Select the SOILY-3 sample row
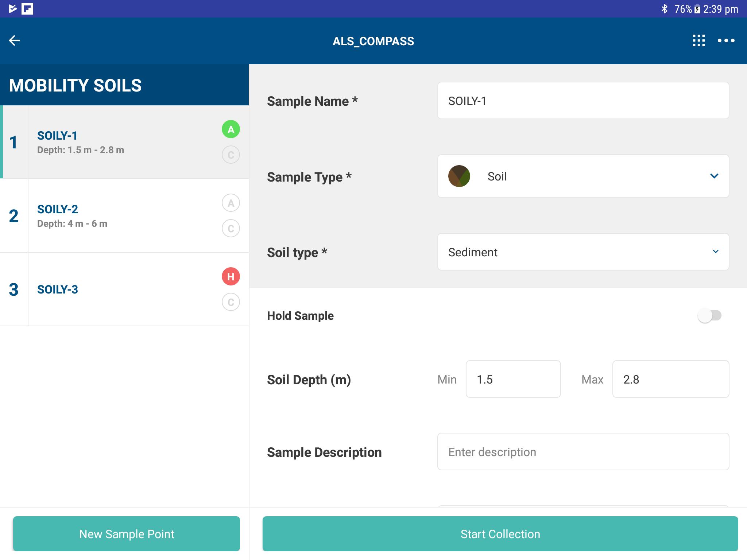 point(124,289)
